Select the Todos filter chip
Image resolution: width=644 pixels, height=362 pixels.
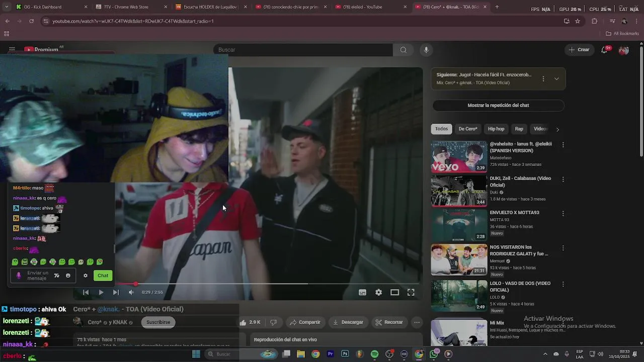tap(441, 129)
